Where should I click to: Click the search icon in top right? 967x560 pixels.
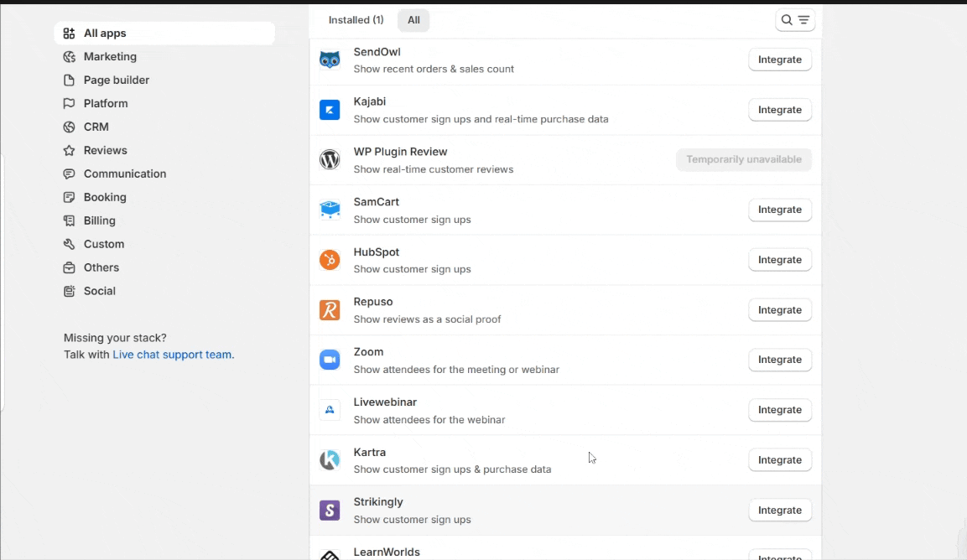click(787, 20)
